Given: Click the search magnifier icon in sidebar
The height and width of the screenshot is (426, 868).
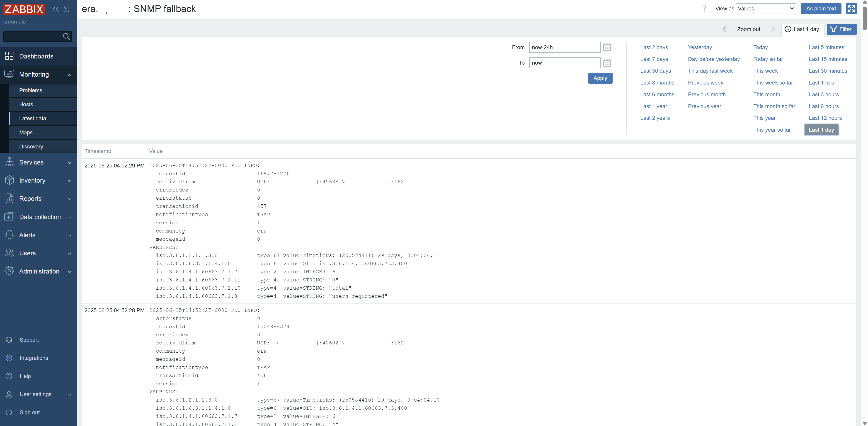Looking at the screenshot, I should point(66,36).
